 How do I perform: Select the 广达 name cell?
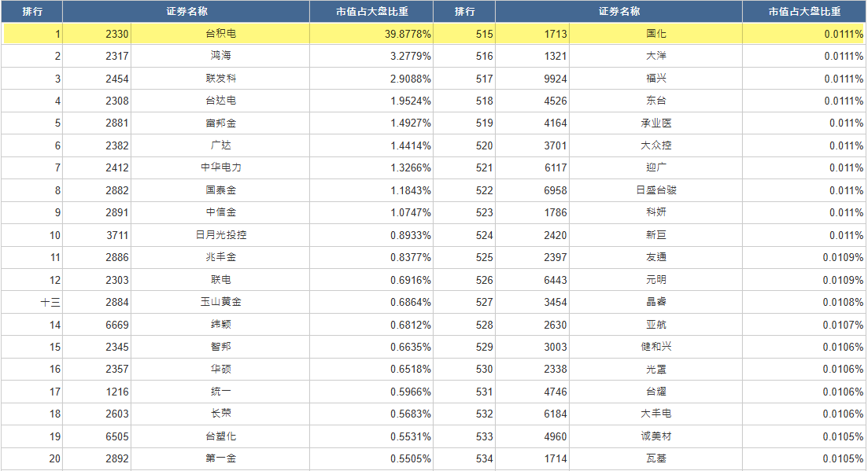click(220, 145)
